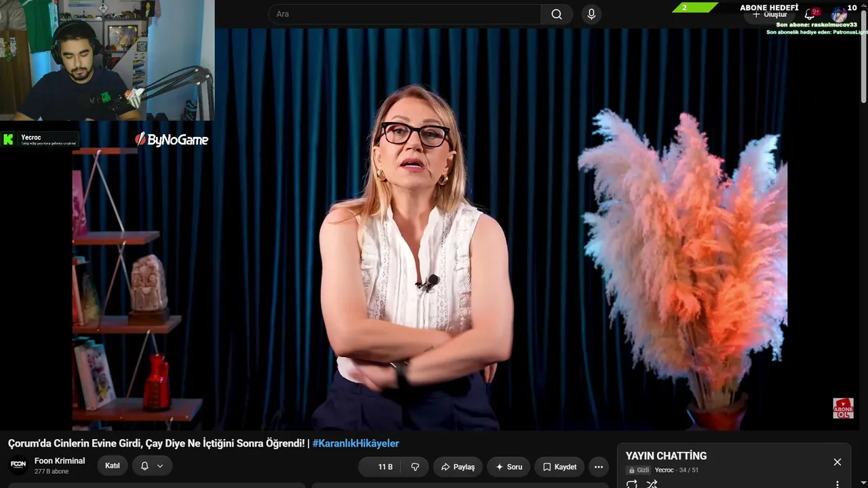Open playlist options three-dot menu
Image resolution: width=868 pixels, height=488 pixels.
click(x=837, y=484)
